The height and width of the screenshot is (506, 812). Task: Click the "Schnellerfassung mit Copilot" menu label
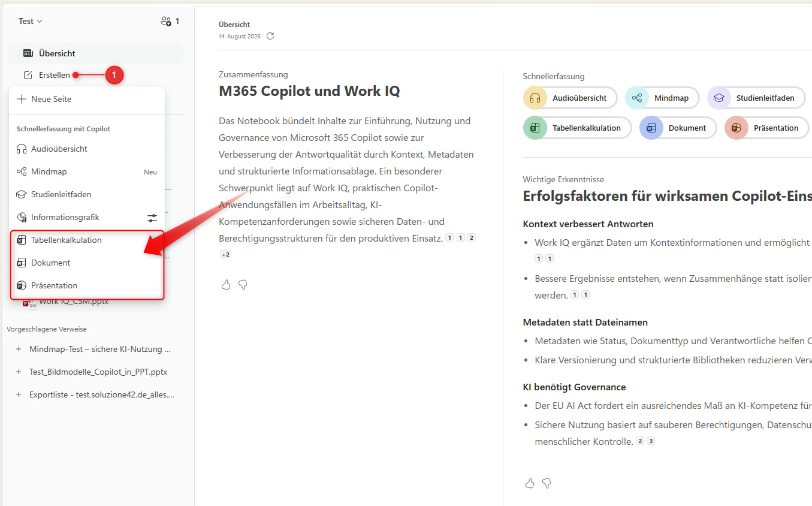(64, 129)
